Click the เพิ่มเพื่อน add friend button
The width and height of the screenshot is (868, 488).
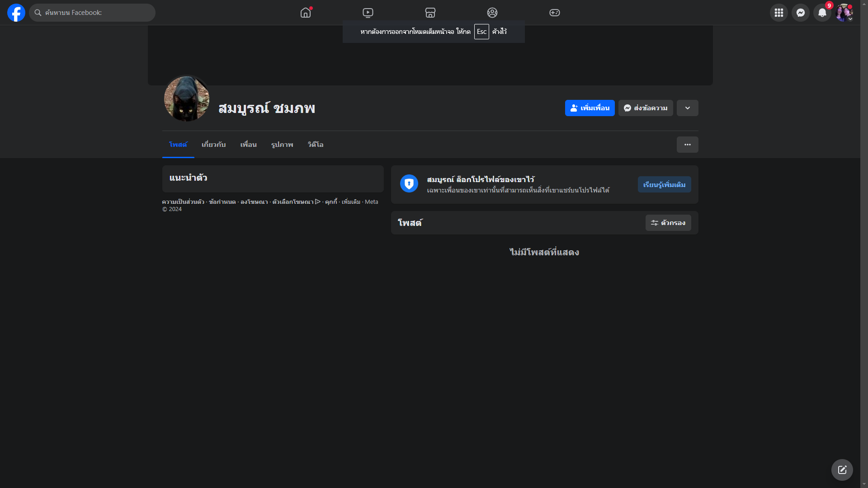(590, 108)
